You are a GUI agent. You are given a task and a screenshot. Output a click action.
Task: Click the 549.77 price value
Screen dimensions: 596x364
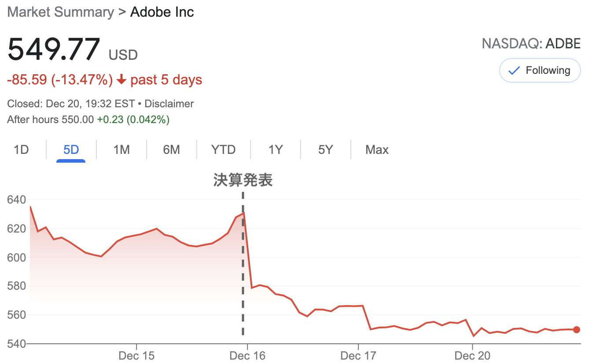(x=54, y=49)
